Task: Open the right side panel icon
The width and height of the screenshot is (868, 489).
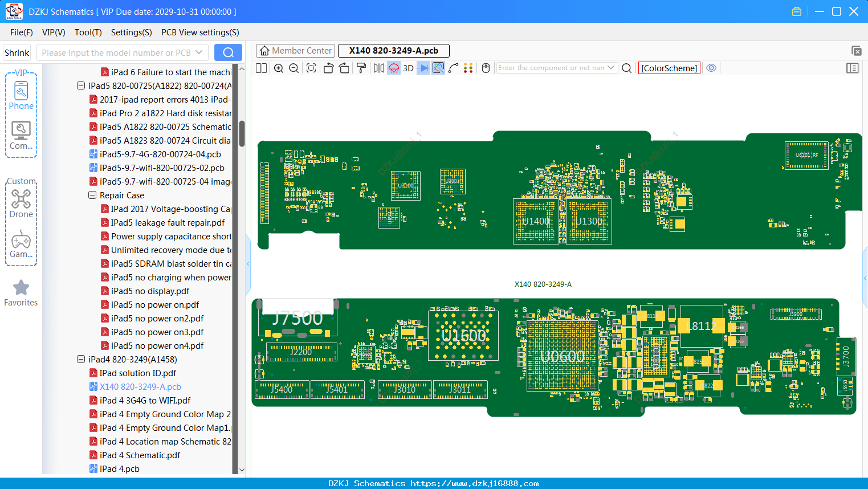Action: (x=853, y=68)
